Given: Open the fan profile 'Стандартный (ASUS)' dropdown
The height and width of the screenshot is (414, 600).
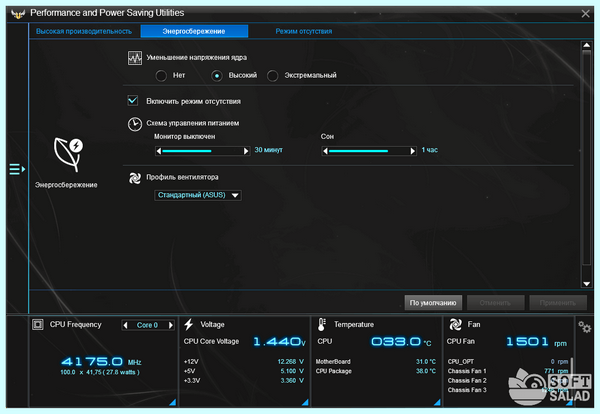Looking at the screenshot, I should [x=198, y=195].
